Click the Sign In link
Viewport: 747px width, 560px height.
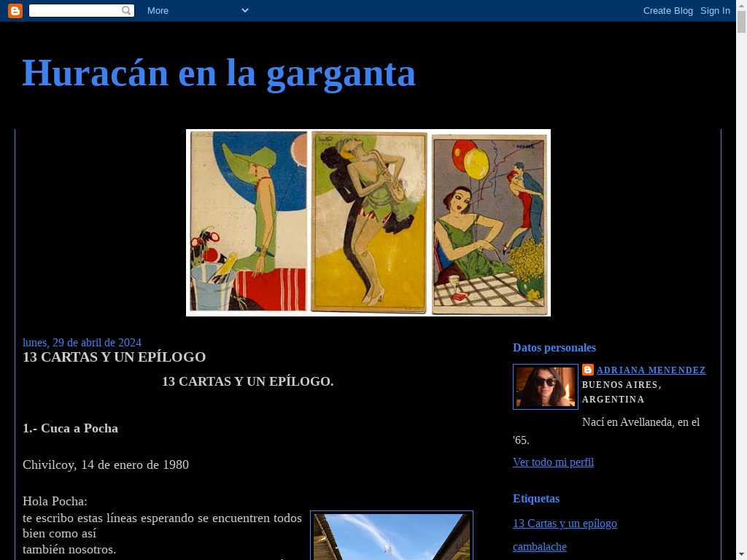pyautogui.click(x=715, y=10)
